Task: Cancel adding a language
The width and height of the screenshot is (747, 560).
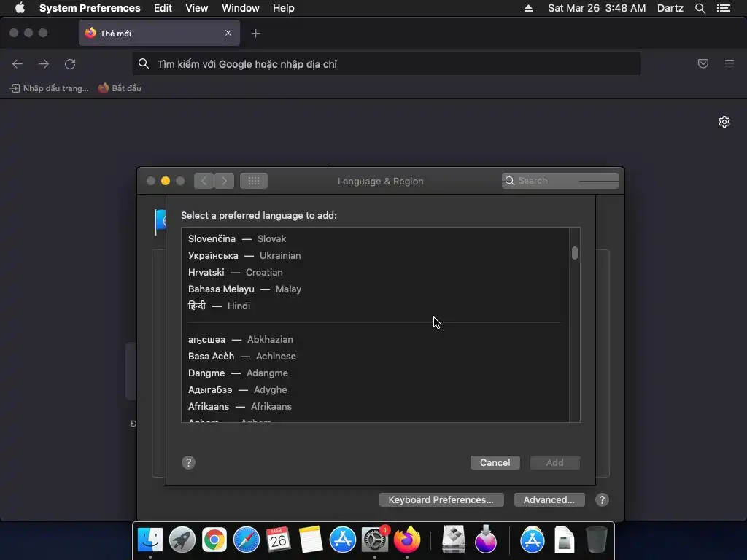Action: click(x=495, y=462)
